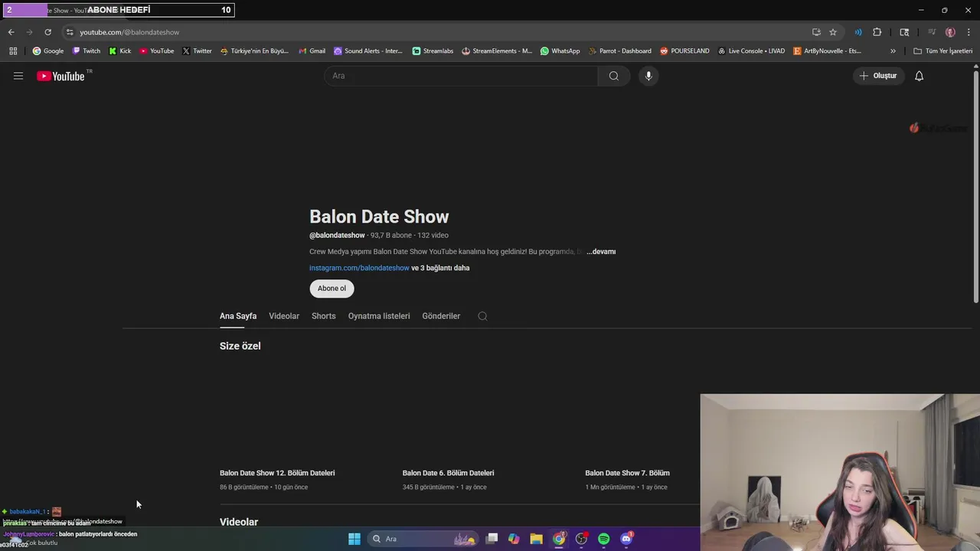Viewport: 980px width, 551px height.
Task: Open the POURSELAND bookmark
Action: 684,51
